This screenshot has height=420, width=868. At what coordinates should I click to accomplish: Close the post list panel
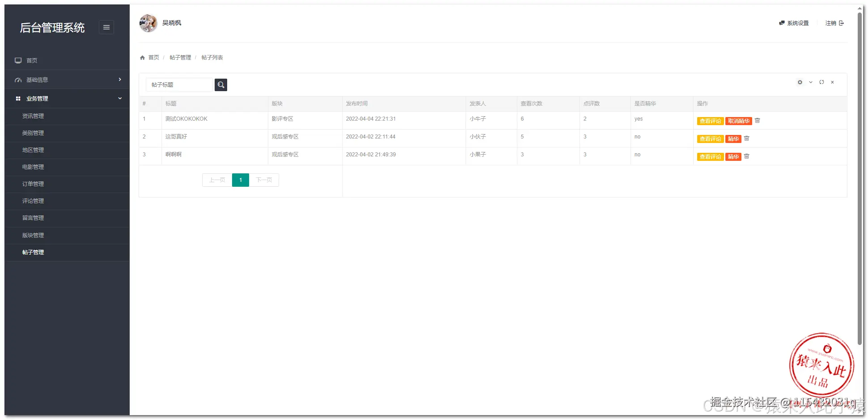(x=832, y=82)
